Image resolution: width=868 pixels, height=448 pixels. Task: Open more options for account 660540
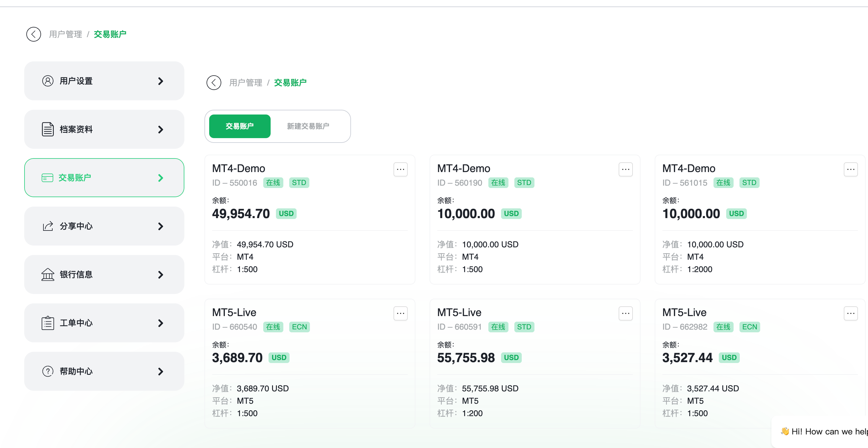pos(401,313)
